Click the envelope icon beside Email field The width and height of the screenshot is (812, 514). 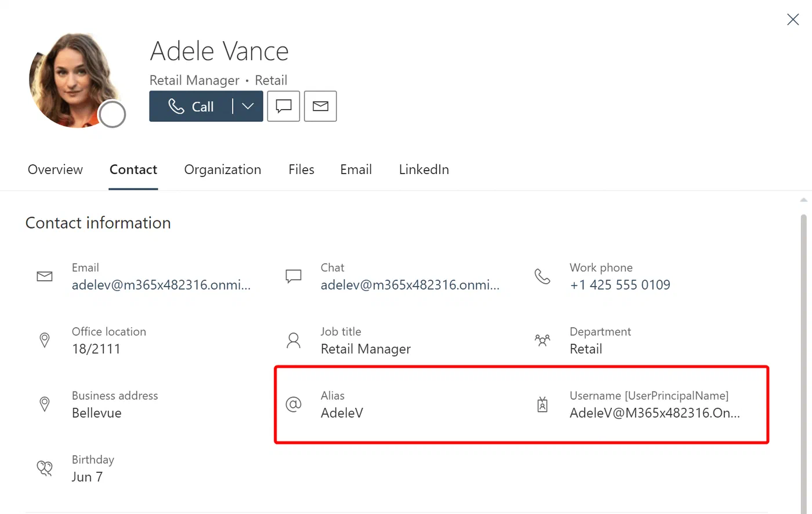click(45, 277)
